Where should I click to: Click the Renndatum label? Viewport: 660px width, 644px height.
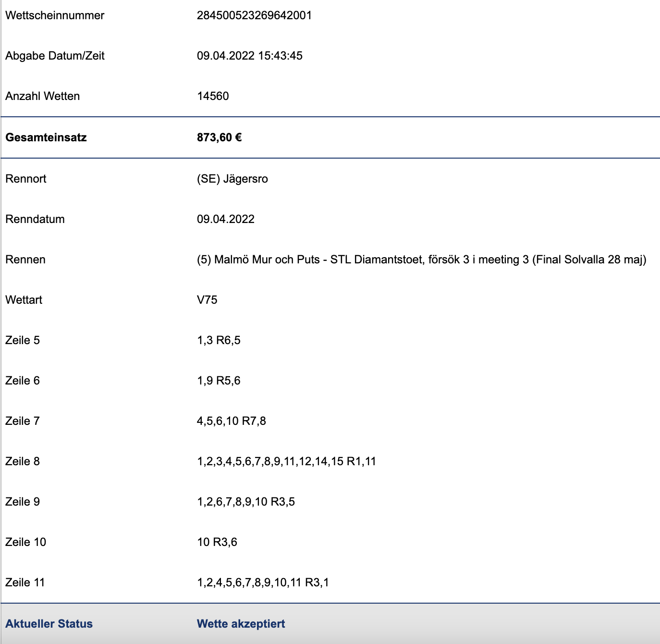(35, 219)
